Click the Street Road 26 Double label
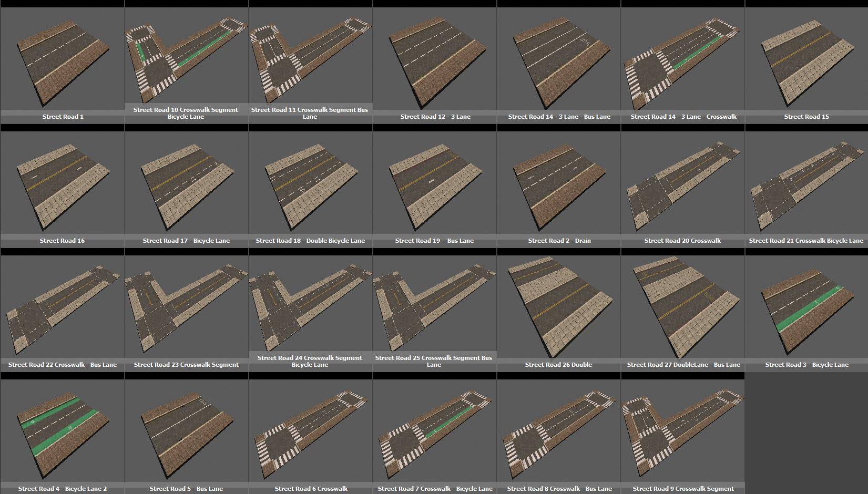 coord(558,364)
